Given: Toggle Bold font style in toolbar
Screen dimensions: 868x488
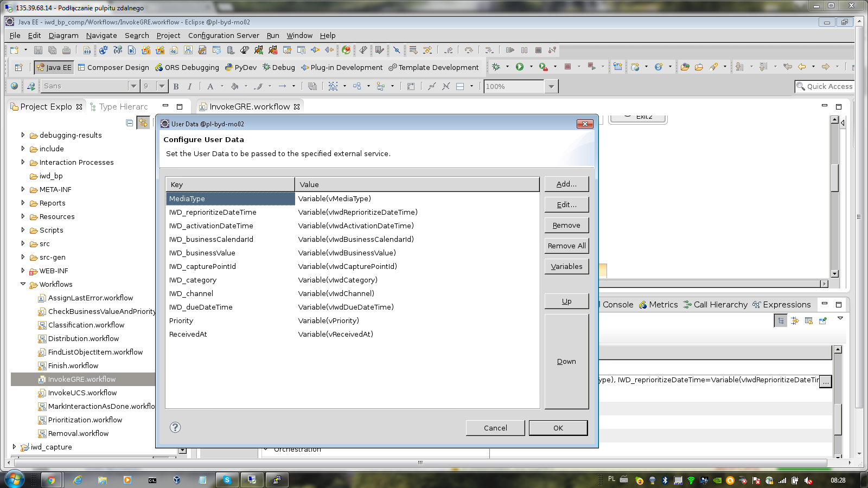Looking at the screenshot, I should (176, 86).
